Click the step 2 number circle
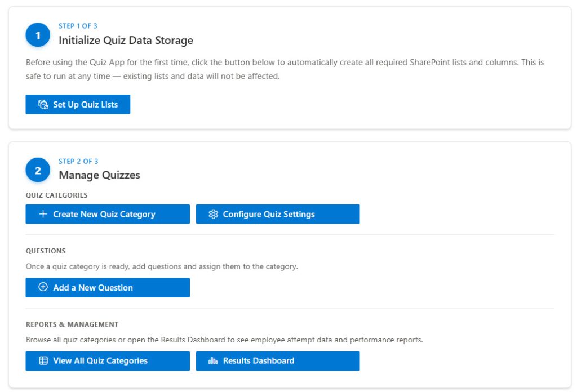The image size is (577, 392). [38, 170]
